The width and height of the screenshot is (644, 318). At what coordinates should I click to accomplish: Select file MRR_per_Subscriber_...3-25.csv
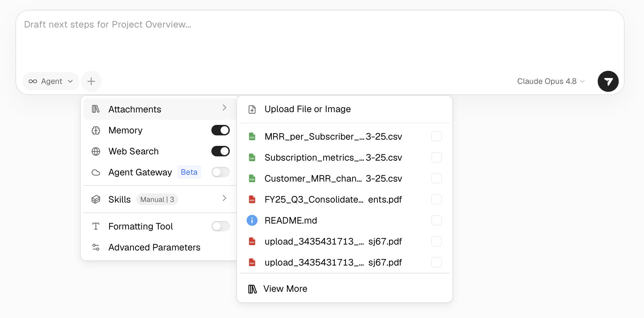[333, 136]
